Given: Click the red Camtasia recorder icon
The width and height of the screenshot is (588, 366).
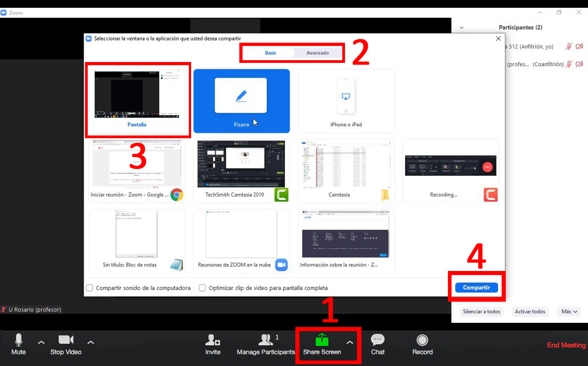Looking at the screenshot, I should click(x=491, y=195).
